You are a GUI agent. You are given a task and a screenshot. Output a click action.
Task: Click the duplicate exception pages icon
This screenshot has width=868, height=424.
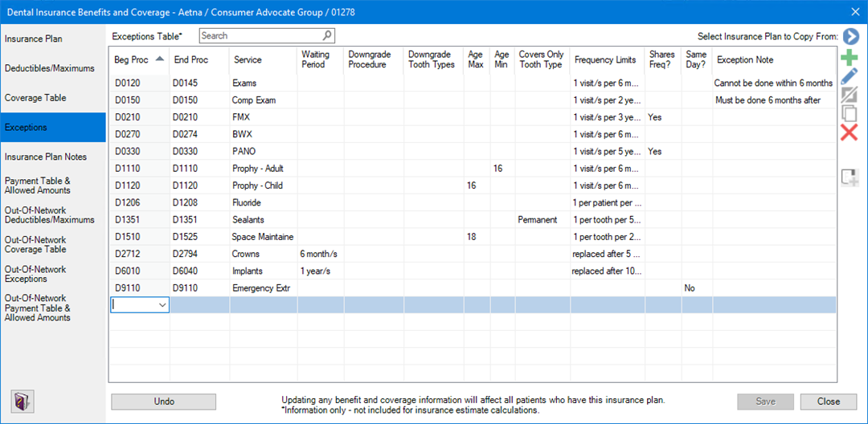[849, 114]
